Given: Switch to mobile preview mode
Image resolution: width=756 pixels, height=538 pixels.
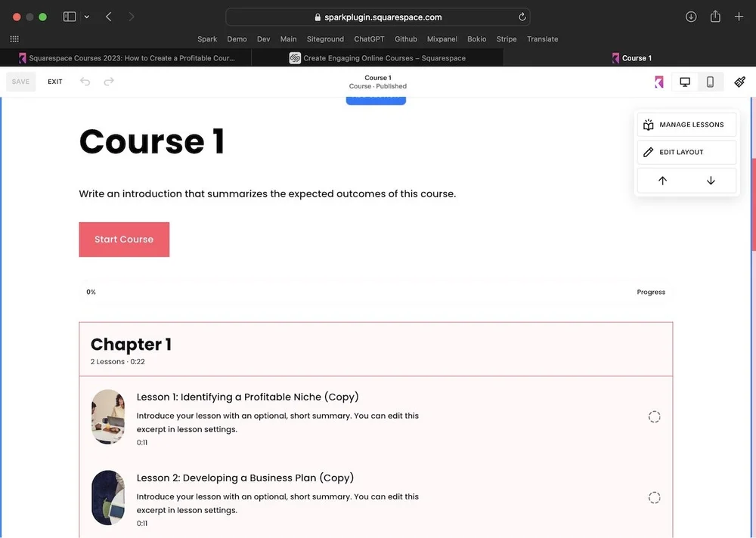Looking at the screenshot, I should [709, 82].
